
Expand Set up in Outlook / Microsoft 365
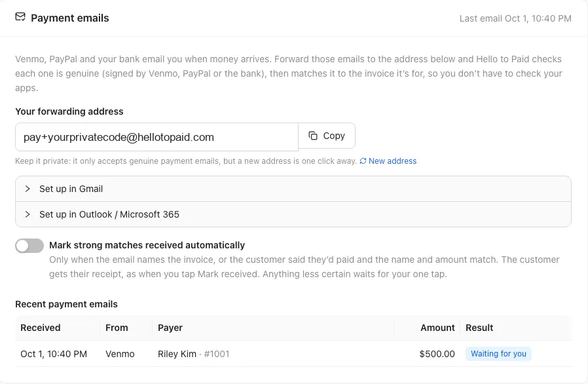click(293, 214)
